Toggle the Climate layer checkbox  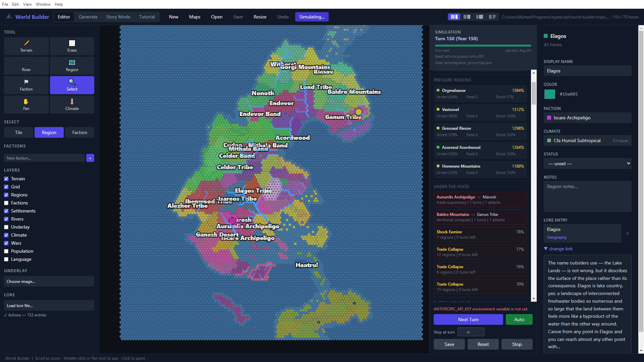(6, 235)
